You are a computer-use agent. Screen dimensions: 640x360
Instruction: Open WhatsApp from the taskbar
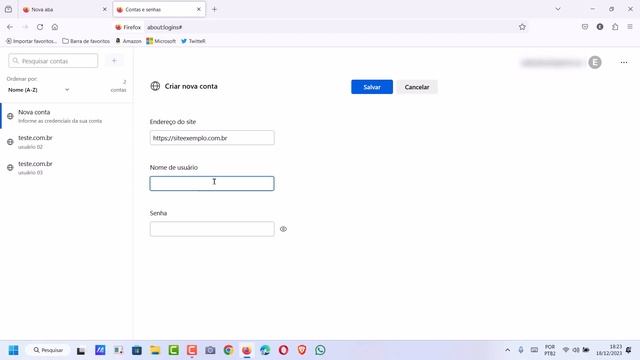(x=320, y=350)
